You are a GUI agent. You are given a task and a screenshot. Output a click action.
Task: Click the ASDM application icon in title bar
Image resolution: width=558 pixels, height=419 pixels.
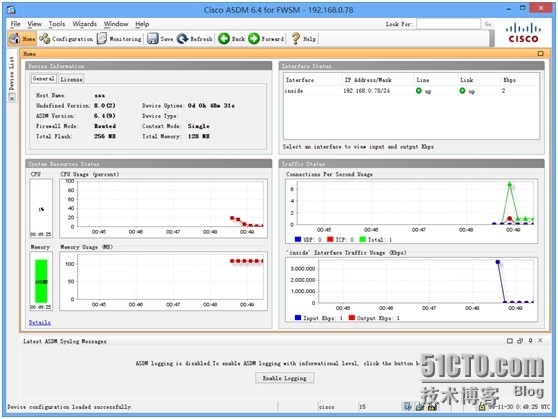pyautogui.click(x=11, y=10)
